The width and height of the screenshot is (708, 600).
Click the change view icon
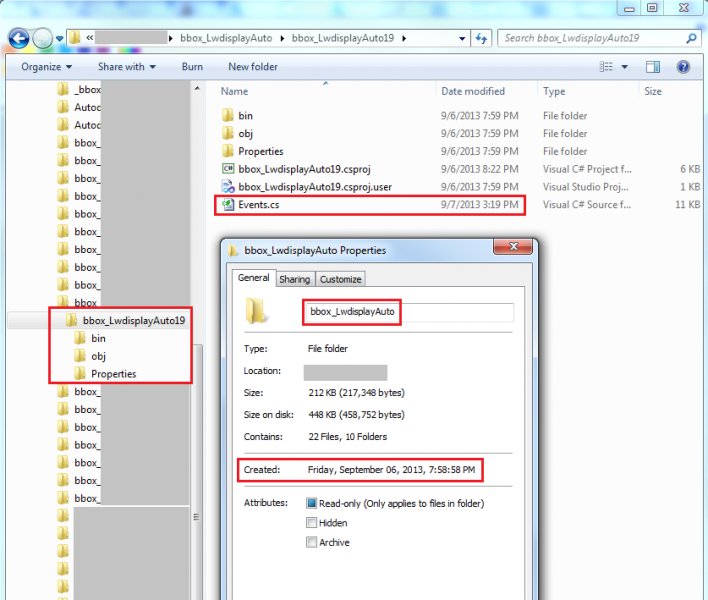[x=606, y=67]
